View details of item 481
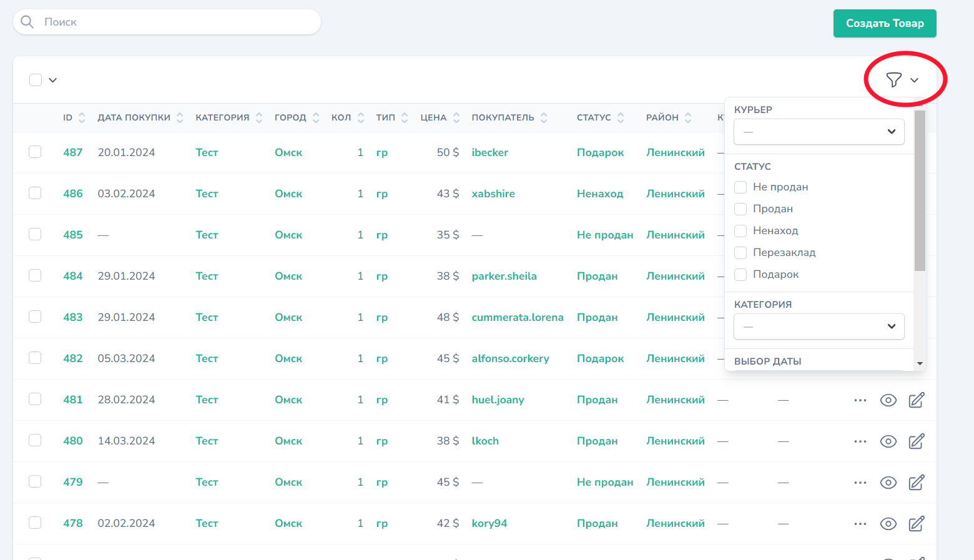 click(888, 400)
